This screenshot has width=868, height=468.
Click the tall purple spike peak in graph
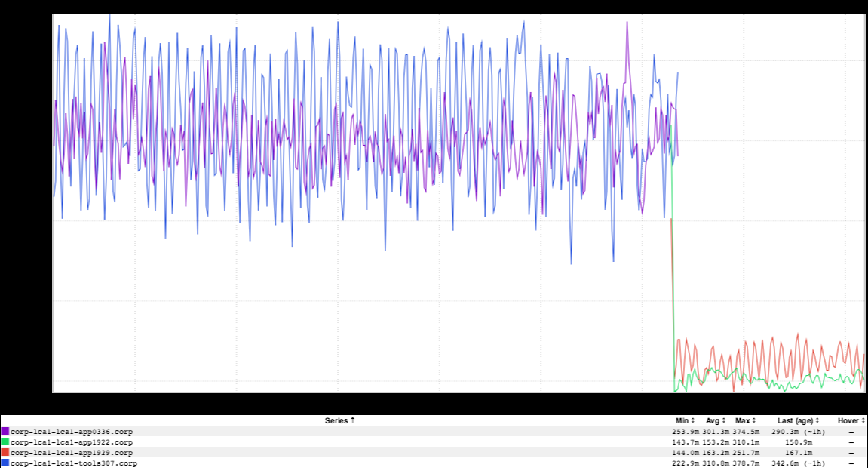[627, 23]
